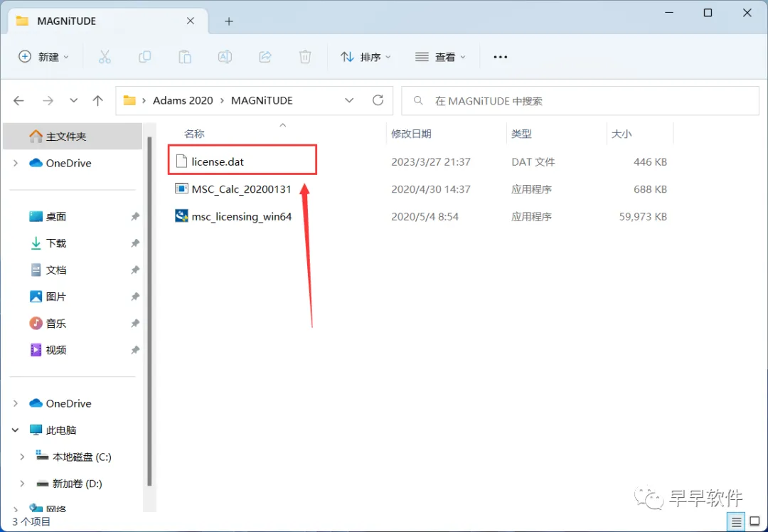Go forward with the right arrow

pyautogui.click(x=48, y=101)
